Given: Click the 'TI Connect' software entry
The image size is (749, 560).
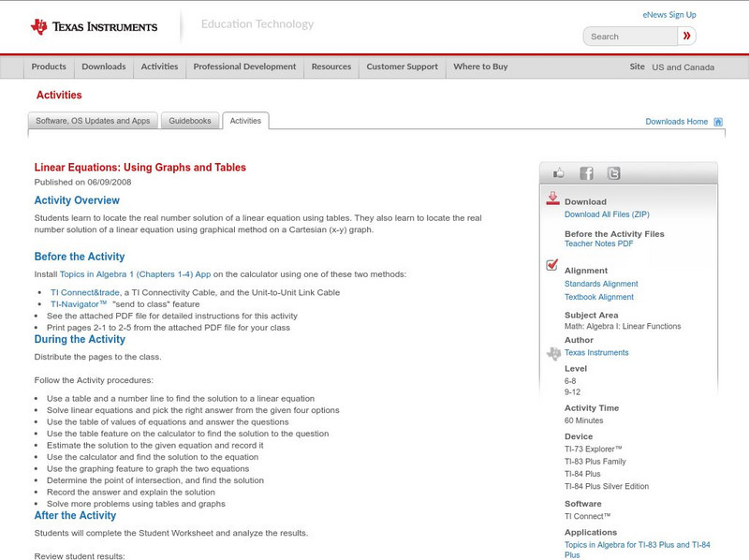Looking at the screenshot, I should tap(588, 517).
